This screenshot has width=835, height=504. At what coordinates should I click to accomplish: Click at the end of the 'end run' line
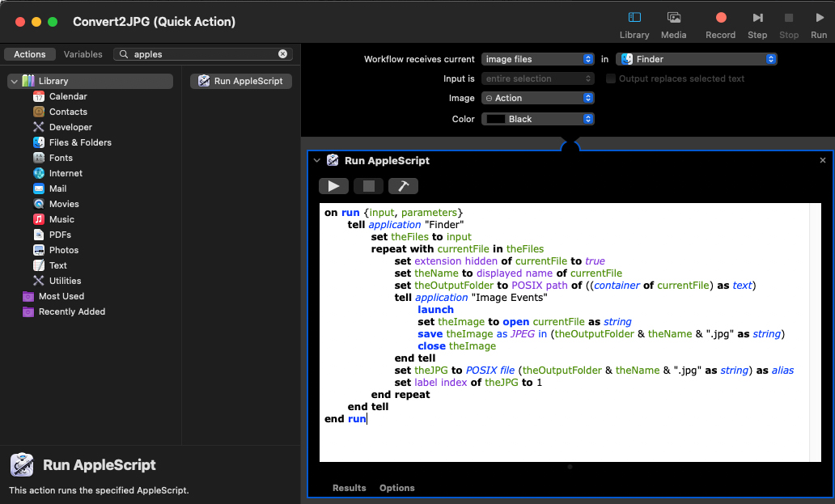368,419
